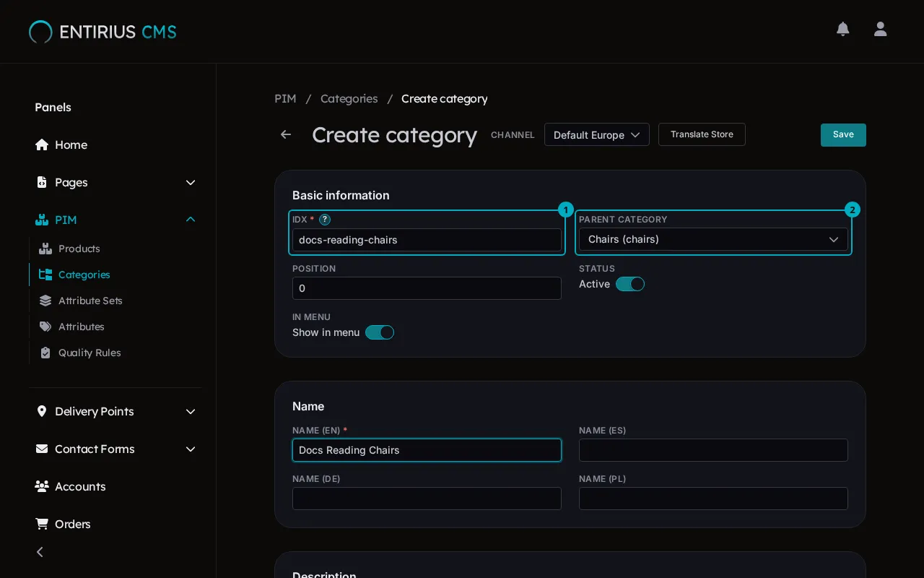Screen dimensions: 924x578
Task: Click the Position input field
Action: pyautogui.click(x=427, y=288)
